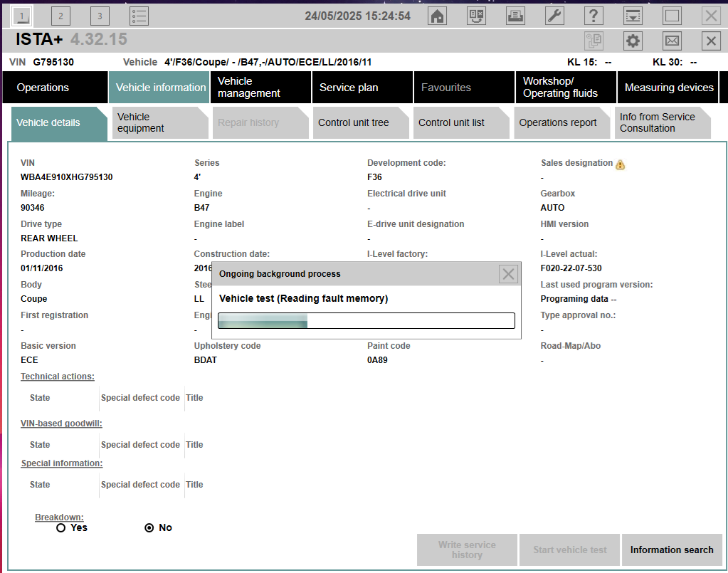Click the minimize-to-tray download icon
728x573 pixels.
pyautogui.click(x=633, y=16)
